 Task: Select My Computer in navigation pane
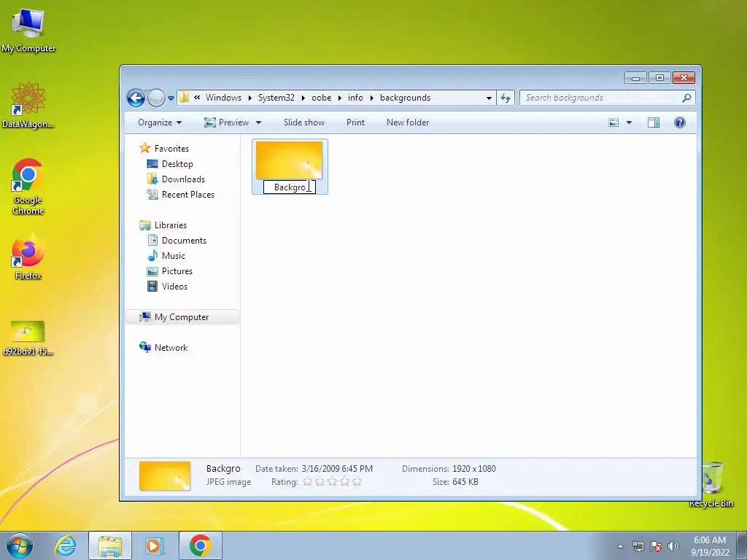coord(182,317)
